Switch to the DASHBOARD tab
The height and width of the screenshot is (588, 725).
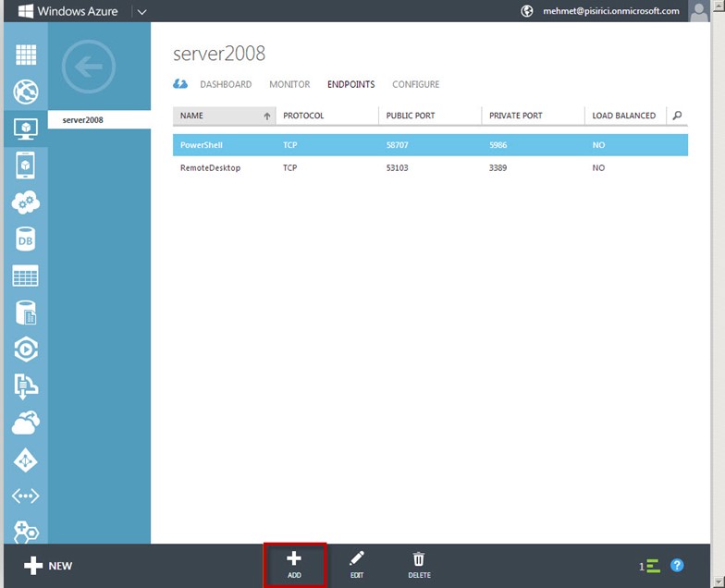pyautogui.click(x=226, y=85)
